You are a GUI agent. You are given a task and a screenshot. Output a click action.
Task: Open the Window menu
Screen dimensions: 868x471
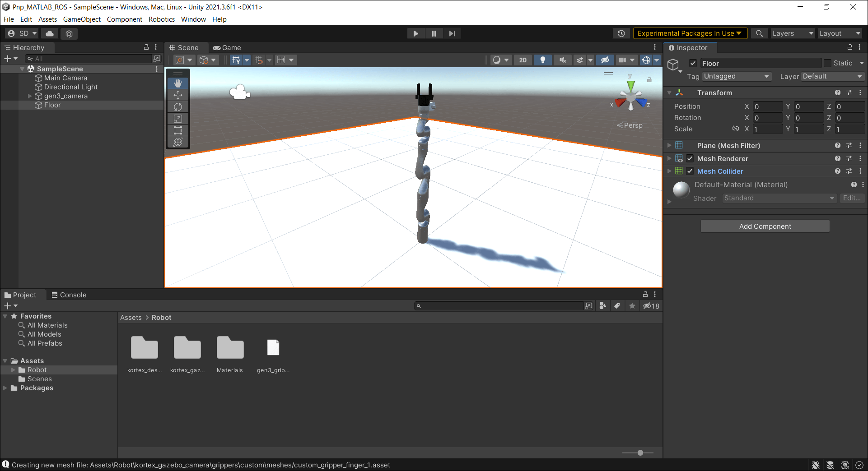coord(193,19)
